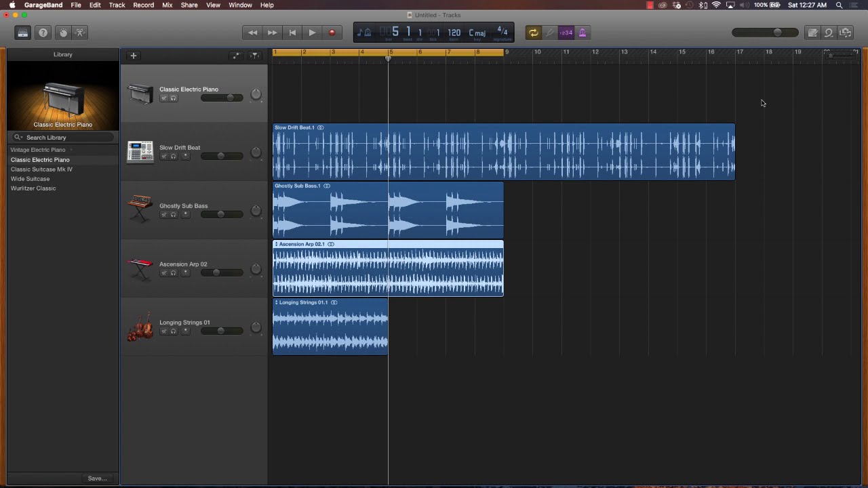Solo the Slow Drift Beat track

(173, 157)
